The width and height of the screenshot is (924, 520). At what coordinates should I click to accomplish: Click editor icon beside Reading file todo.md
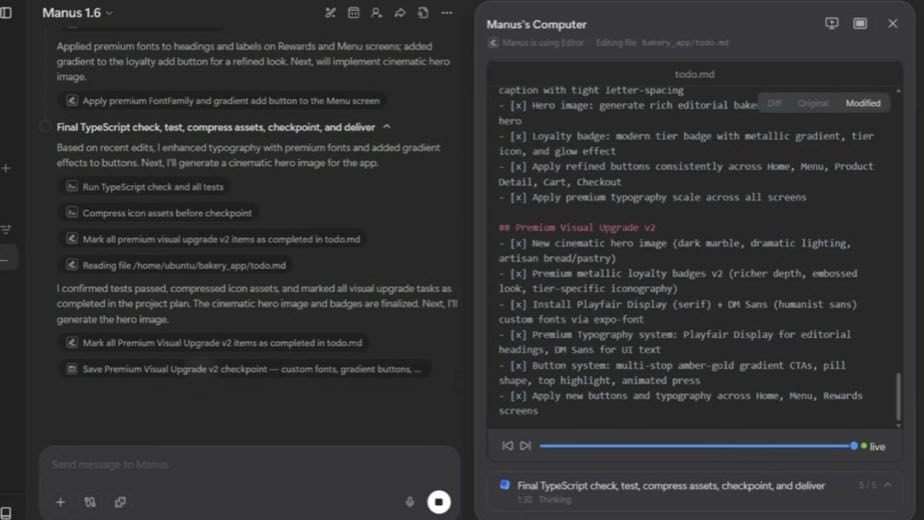(x=72, y=265)
